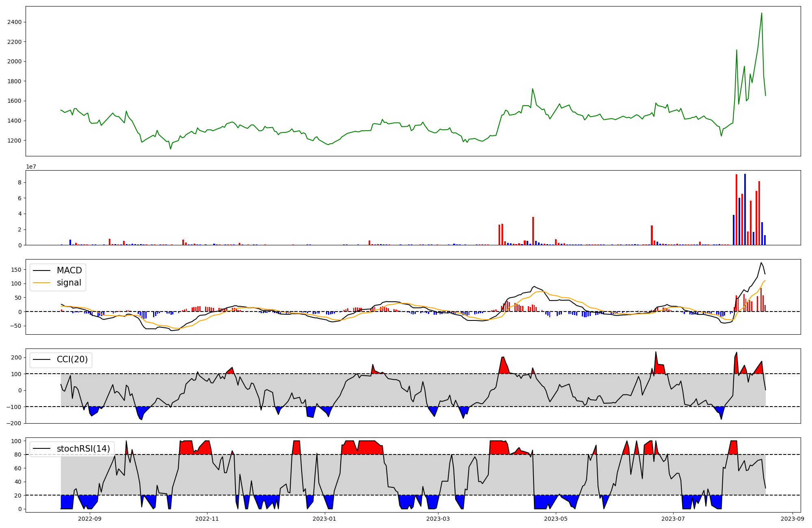Click the orange signal legend line sample

41,283
